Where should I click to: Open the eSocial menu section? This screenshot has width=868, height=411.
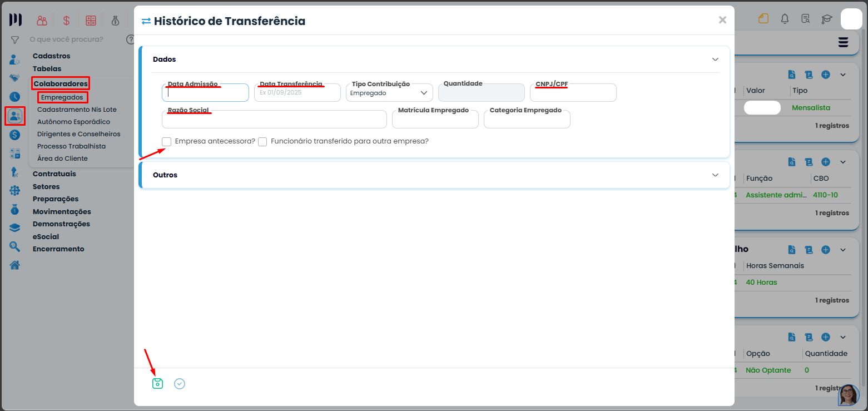(x=46, y=236)
